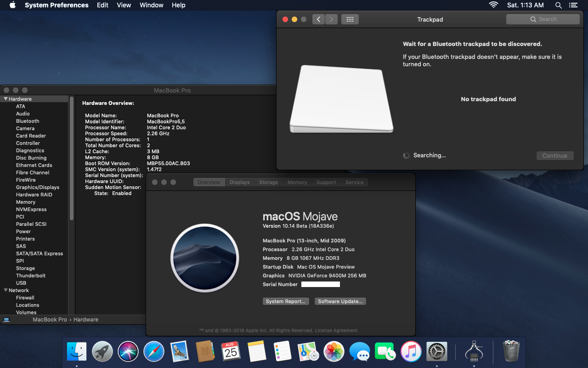
Task: Open Photos from the Dock
Action: [334, 352]
